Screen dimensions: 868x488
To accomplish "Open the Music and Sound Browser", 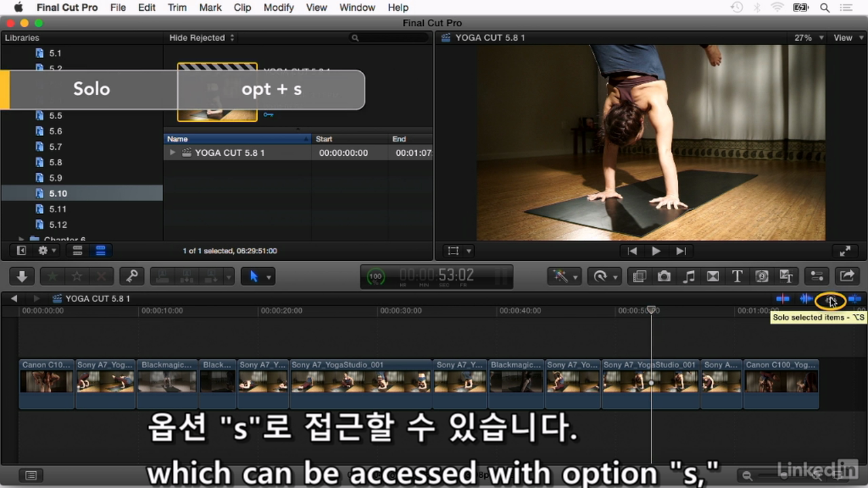I will pyautogui.click(x=688, y=276).
